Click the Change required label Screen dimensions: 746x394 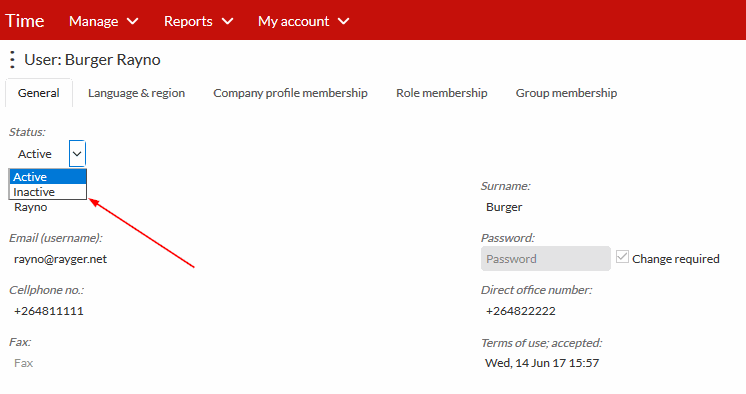[676, 259]
